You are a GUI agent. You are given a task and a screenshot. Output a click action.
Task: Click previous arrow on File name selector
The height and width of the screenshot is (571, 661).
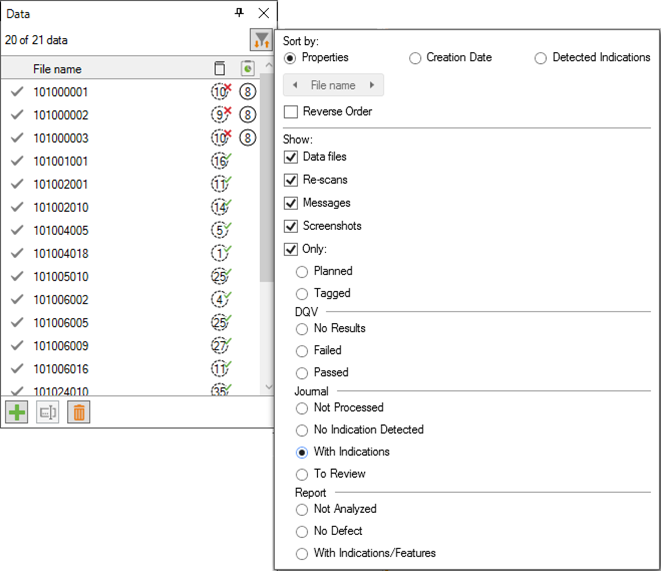click(x=296, y=86)
